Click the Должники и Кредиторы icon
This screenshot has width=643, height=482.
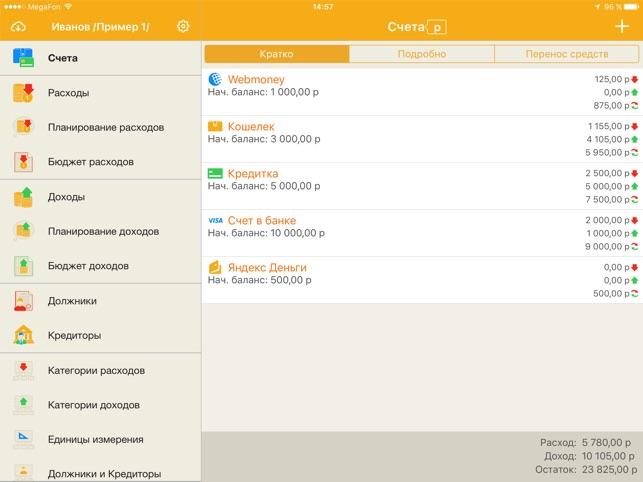click(23, 473)
